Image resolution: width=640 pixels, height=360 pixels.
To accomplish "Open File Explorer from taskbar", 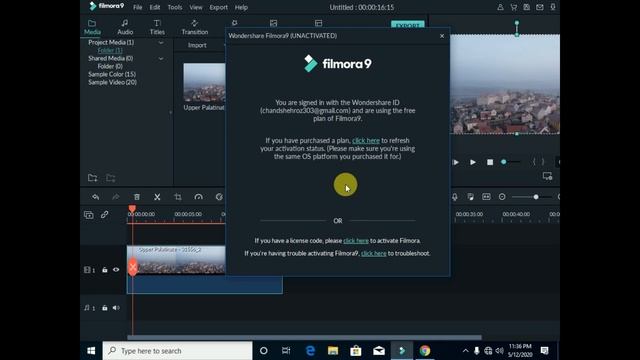I will (x=333, y=351).
